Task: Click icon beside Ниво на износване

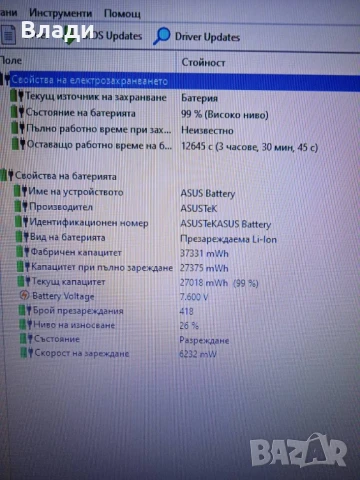Action: point(26,324)
